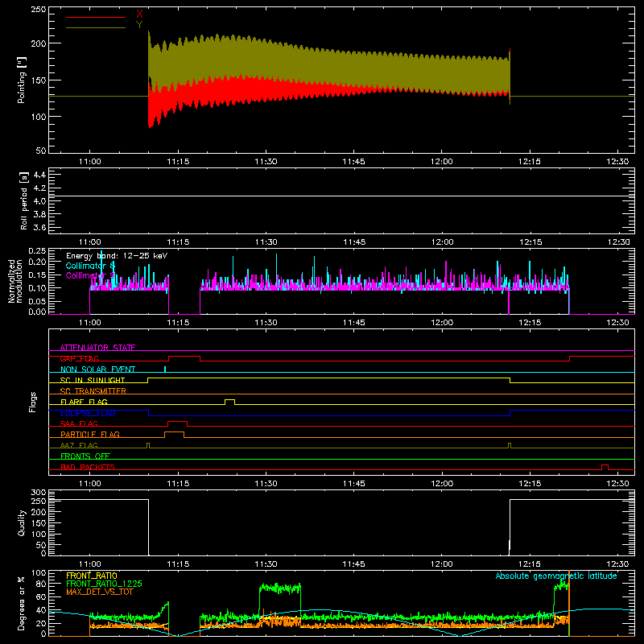Image resolution: width=644 pixels, height=644 pixels.
Task: Click the "Flags" axis title
Action: [33, 402]
